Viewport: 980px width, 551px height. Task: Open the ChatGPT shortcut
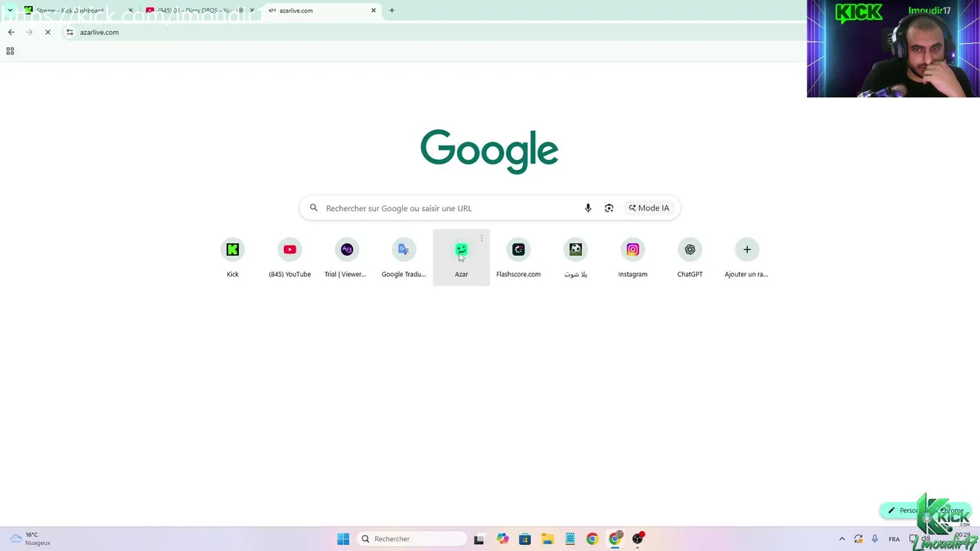click(690, 257)
